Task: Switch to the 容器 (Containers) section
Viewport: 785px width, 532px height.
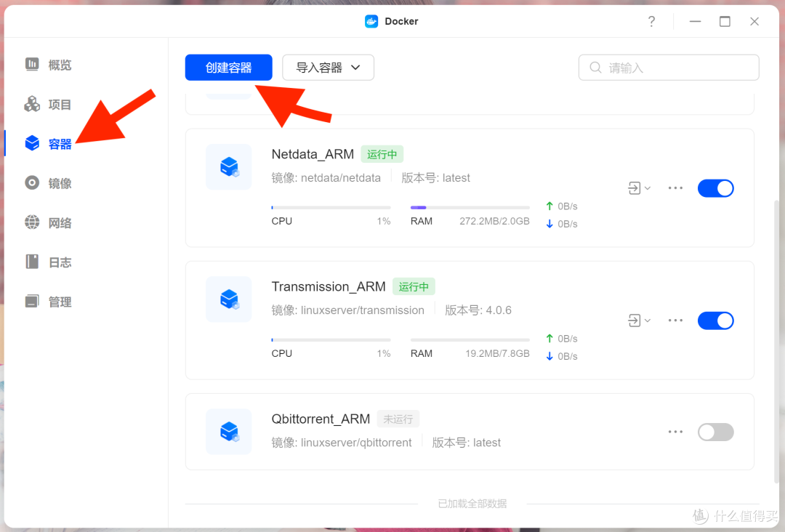Action: tap(32, 143)
